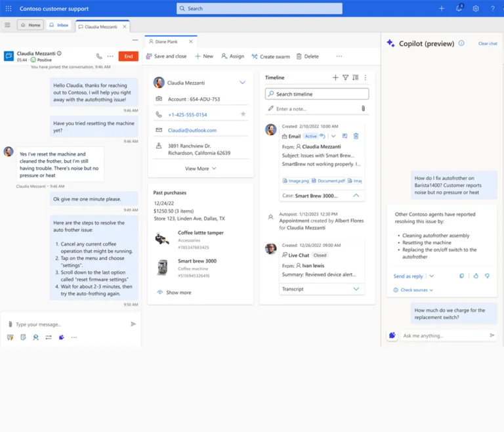Open Document.pdf attachment
The width and height of the screenshot is (504, 432).
click(329, 181)
